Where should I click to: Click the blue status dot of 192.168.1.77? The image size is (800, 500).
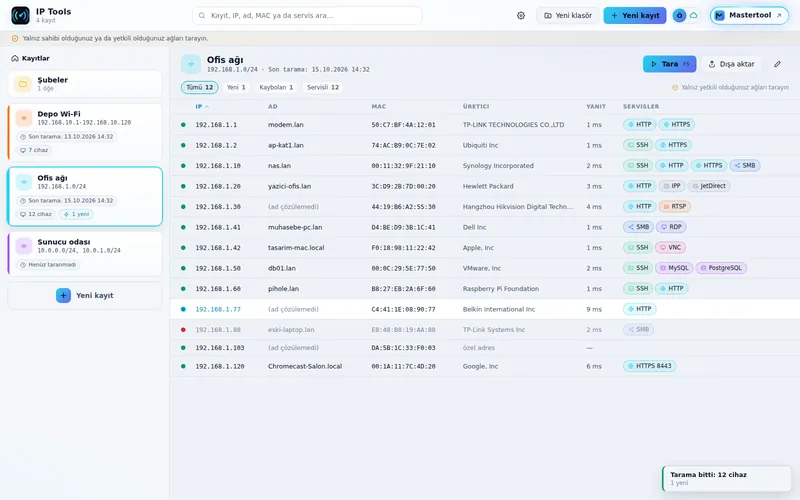coord(183,309)
